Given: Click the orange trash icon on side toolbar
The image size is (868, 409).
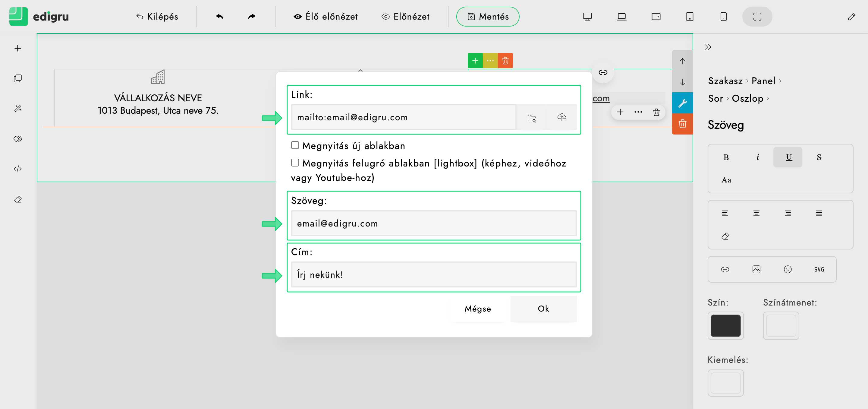Looking at the screenshot, I should tap(682, 124).
